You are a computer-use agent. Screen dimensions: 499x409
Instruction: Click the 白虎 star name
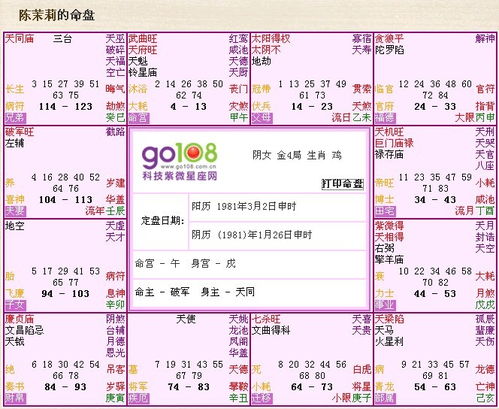(x=362, y=369)
